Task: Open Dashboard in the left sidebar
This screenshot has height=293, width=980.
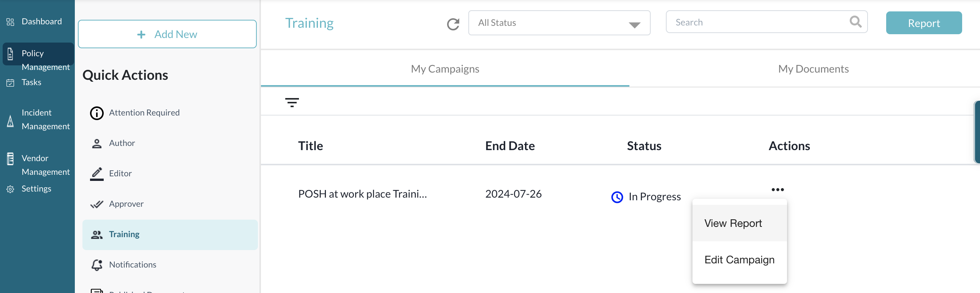Action: coord(41,22)
